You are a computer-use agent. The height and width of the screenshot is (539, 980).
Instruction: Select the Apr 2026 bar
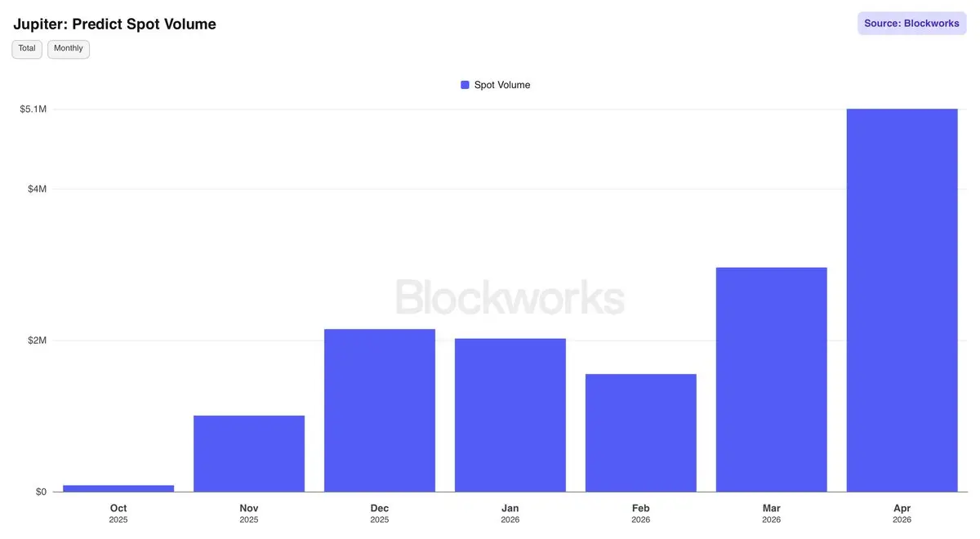pos(902,300)
